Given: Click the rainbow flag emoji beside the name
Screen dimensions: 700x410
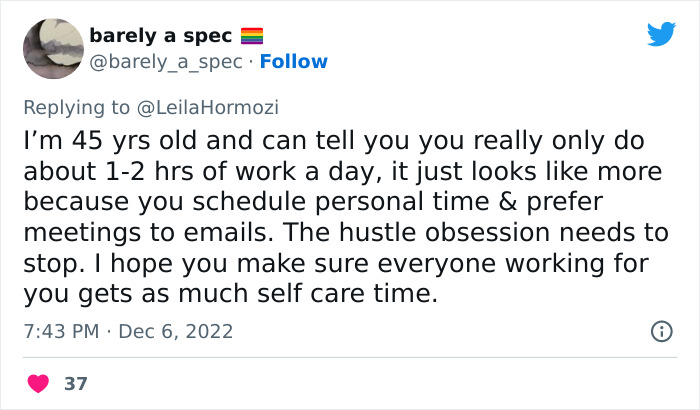Looking at the screenshot, I should 252,36.
